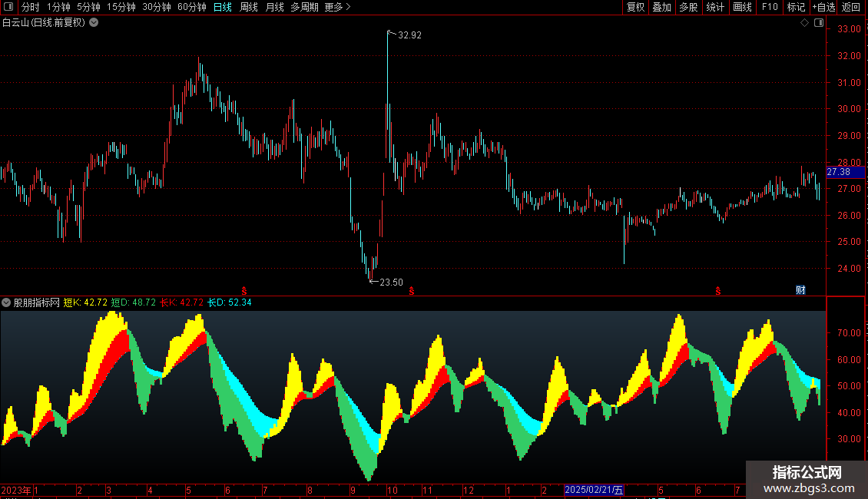
Task: Click the current price tag 27.38
Action: click(845, 172)
